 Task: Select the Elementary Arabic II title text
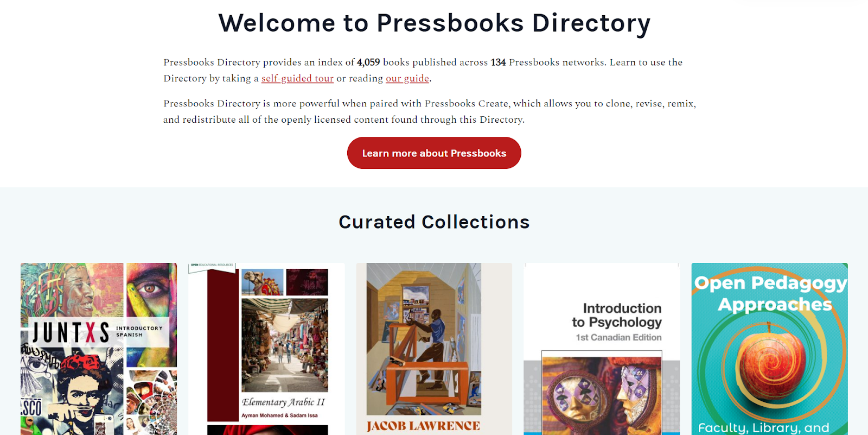[283, 402]
